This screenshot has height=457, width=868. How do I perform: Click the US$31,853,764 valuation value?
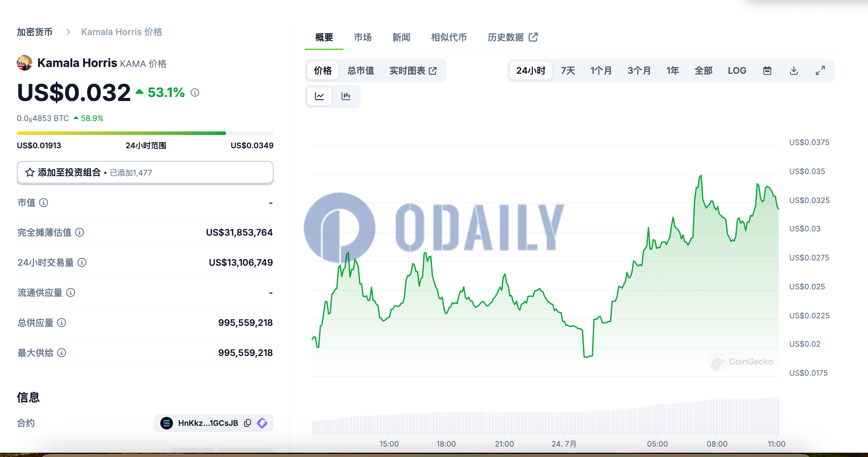239,232
